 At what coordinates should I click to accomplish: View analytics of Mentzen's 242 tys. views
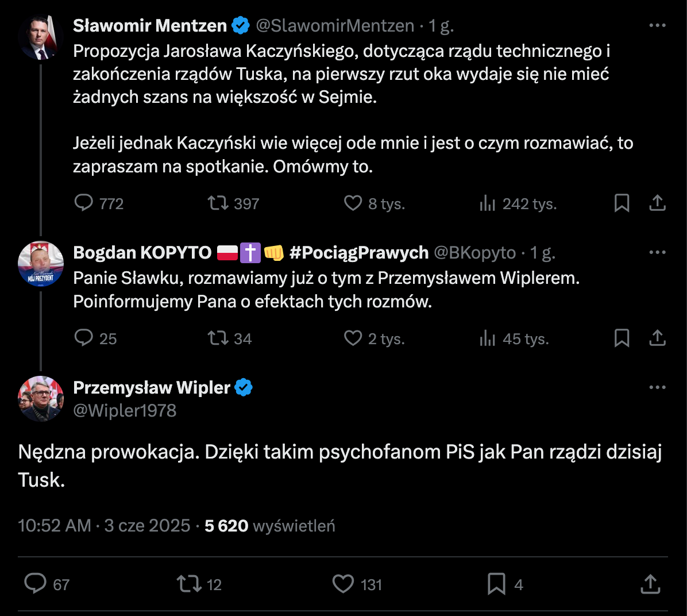pyautogui.click(x=487, y=203)
